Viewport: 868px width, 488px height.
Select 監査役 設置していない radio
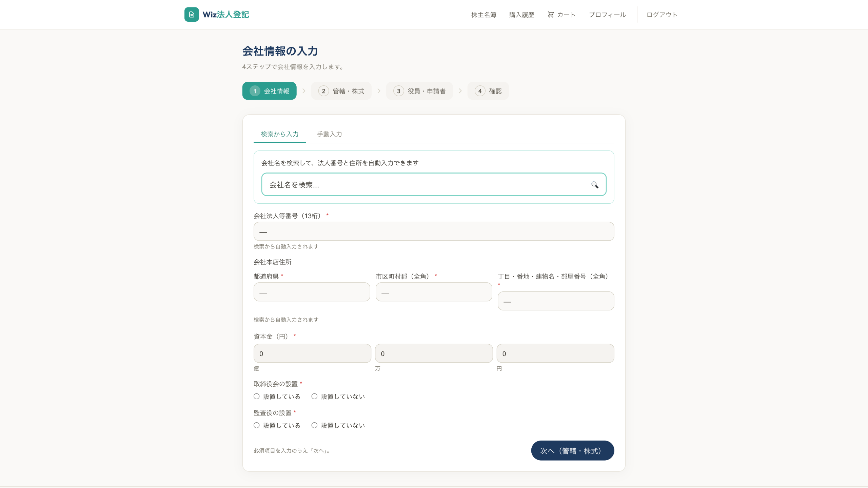(315, 425)
